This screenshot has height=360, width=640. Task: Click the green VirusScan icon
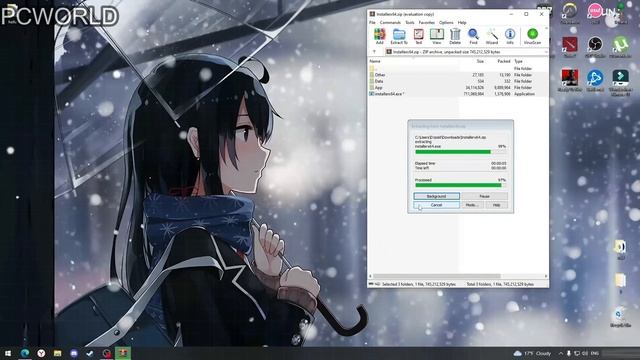point(532,36)
